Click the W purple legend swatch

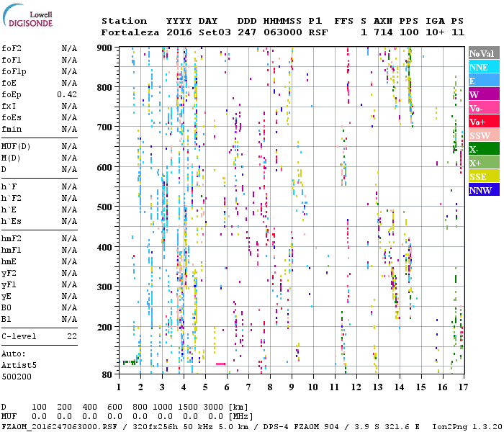(484, 94)
